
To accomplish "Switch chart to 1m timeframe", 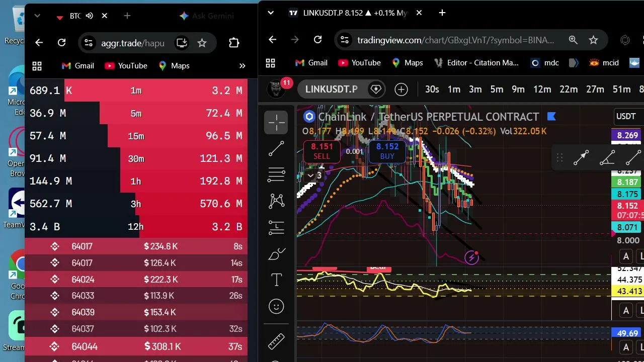I will click(x=454, y=89).
